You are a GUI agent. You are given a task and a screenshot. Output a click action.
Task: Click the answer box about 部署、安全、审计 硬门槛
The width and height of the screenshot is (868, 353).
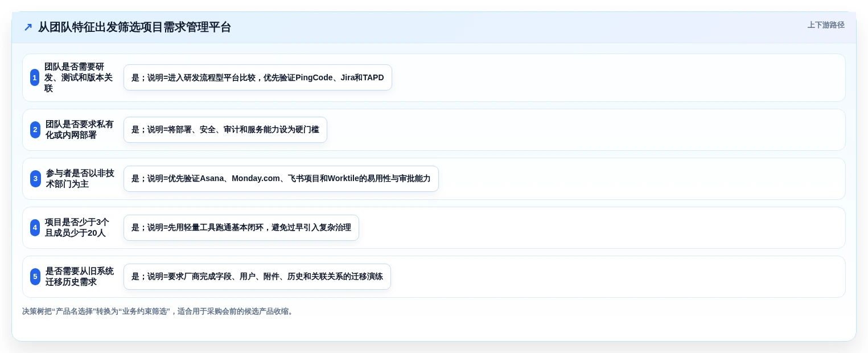225,130
